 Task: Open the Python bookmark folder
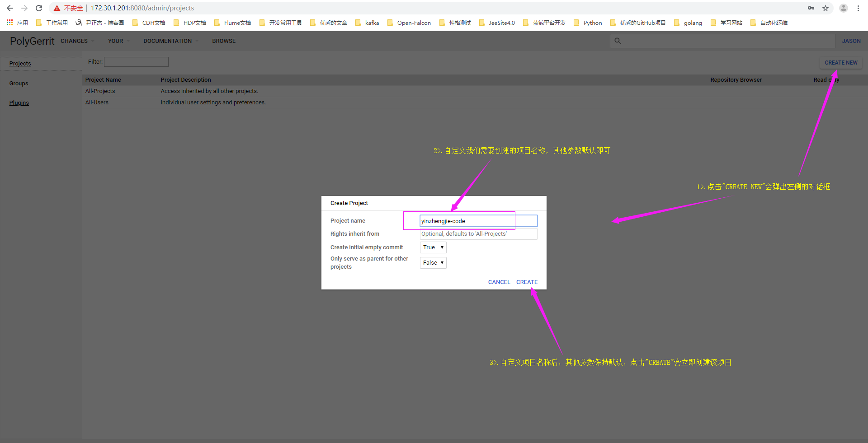(588, 23)
